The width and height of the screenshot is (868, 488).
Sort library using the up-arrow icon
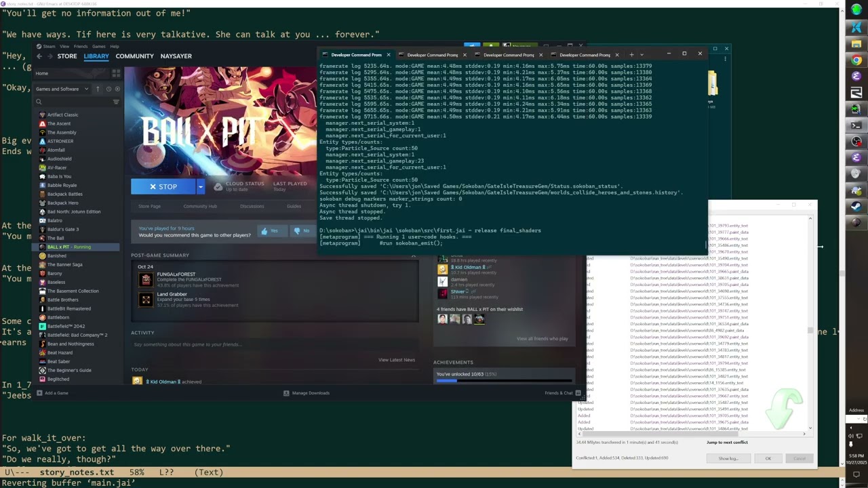click(98, 89)
